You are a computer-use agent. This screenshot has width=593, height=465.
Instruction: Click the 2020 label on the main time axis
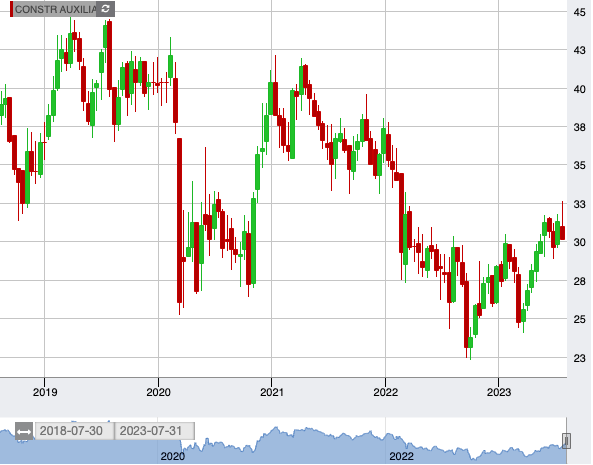tap(158, 392)
